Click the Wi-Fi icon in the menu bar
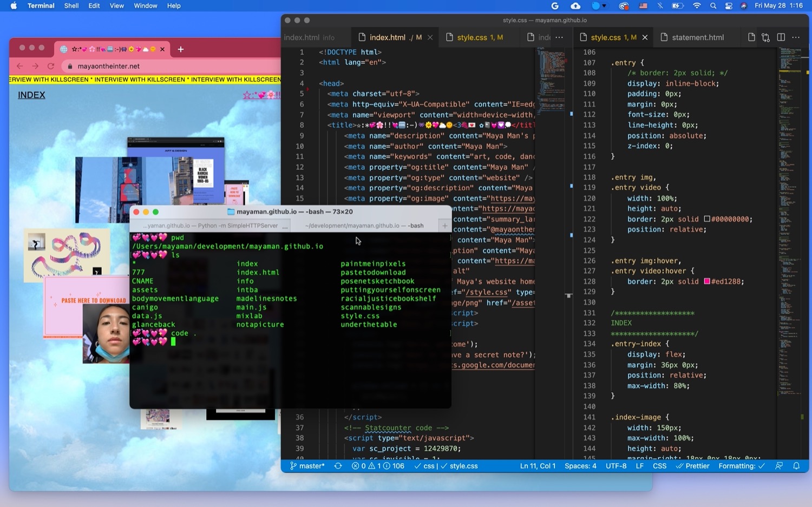Image resolution: width=812 pixels, height=507 pixels. pos(697,6)
